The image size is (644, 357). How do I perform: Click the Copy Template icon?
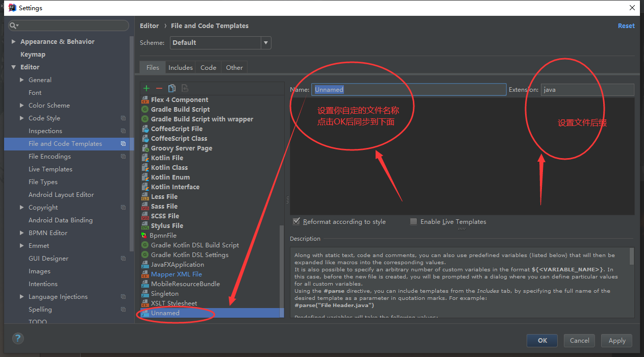pyautogui.click(x=172, y=88)
